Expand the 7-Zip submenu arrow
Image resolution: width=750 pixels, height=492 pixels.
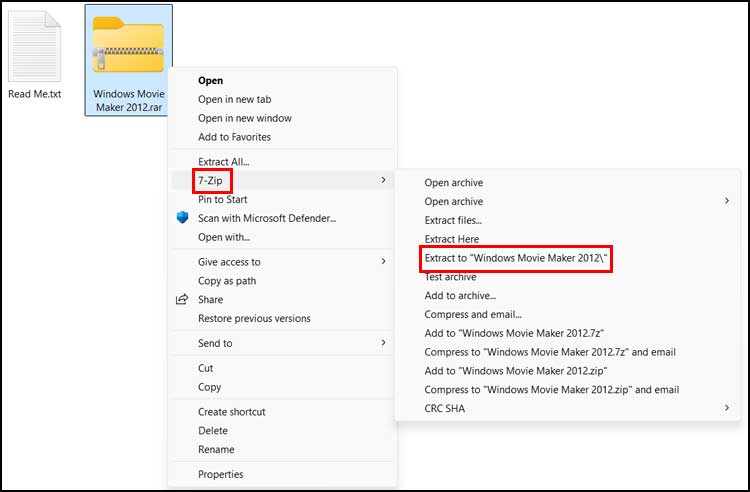(383, 180)
